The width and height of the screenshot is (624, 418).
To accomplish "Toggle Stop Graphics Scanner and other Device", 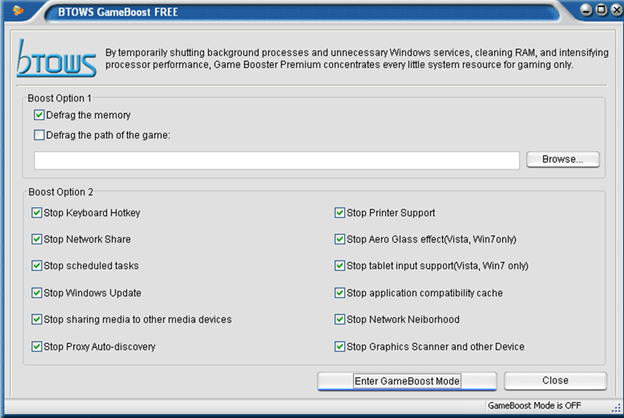I will click(x=340, y=347).
